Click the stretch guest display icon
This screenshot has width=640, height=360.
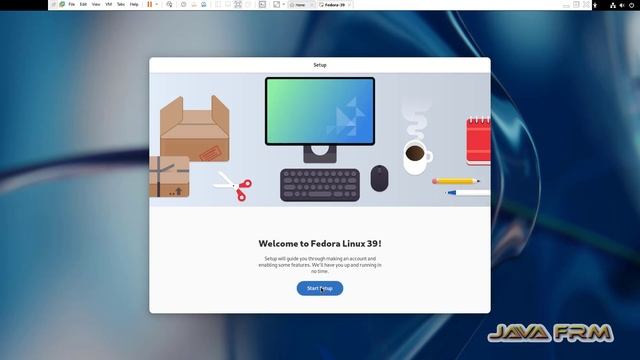tap(276, 4)
